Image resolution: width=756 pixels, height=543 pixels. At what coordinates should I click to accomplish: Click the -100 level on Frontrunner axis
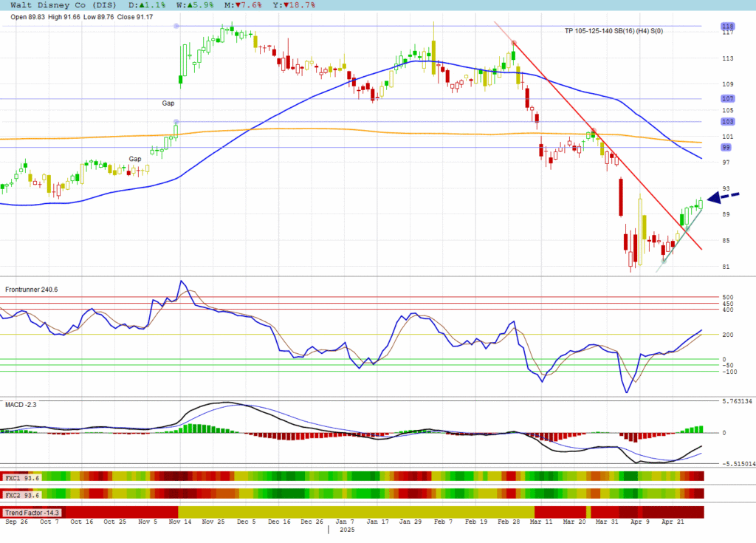click(729, 372)
